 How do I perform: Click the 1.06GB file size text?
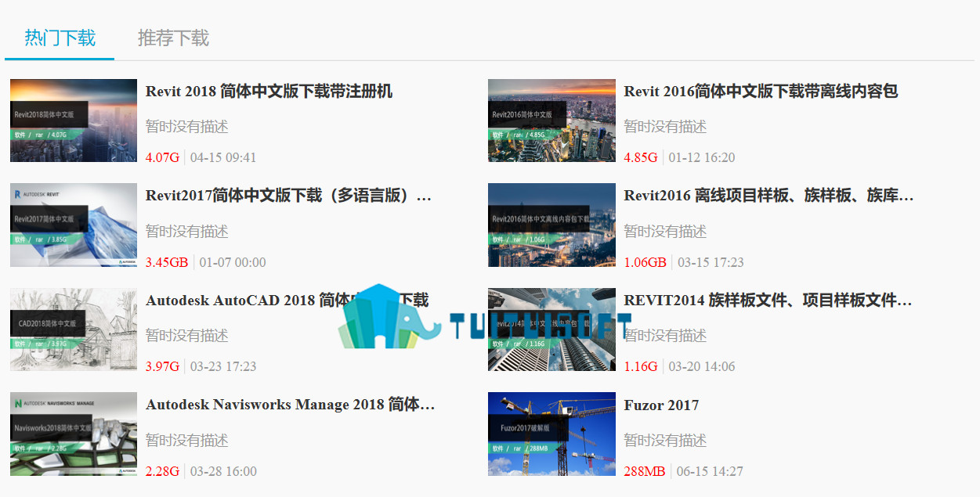pos(645,262)
